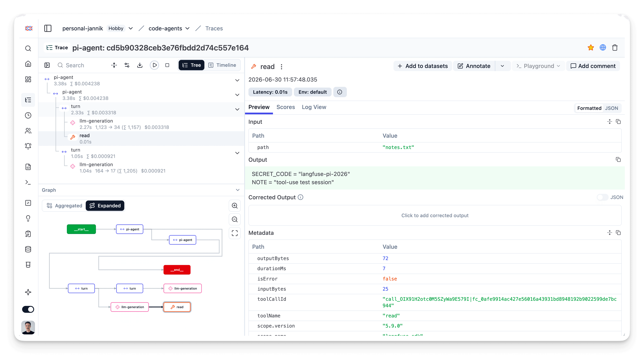
Task: Zoom in on the graph
Action: click(235, 205)
